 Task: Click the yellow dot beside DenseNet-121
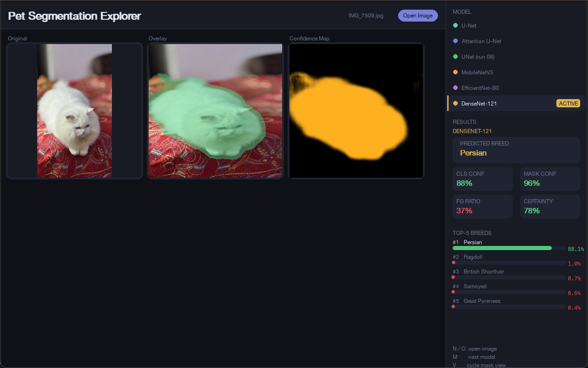click(x=455, y=104)
